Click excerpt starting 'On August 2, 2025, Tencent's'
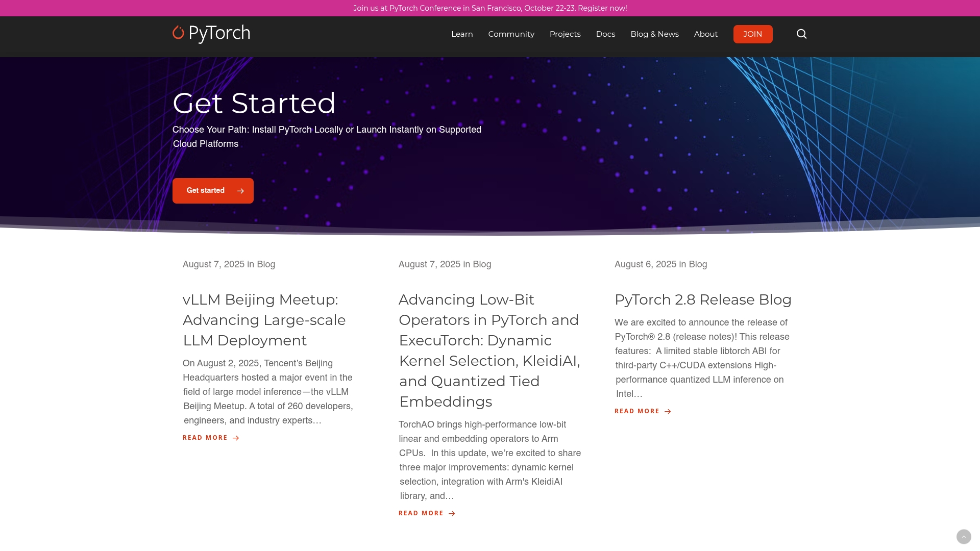The image size is (980, 551). [x=268, y=392]
